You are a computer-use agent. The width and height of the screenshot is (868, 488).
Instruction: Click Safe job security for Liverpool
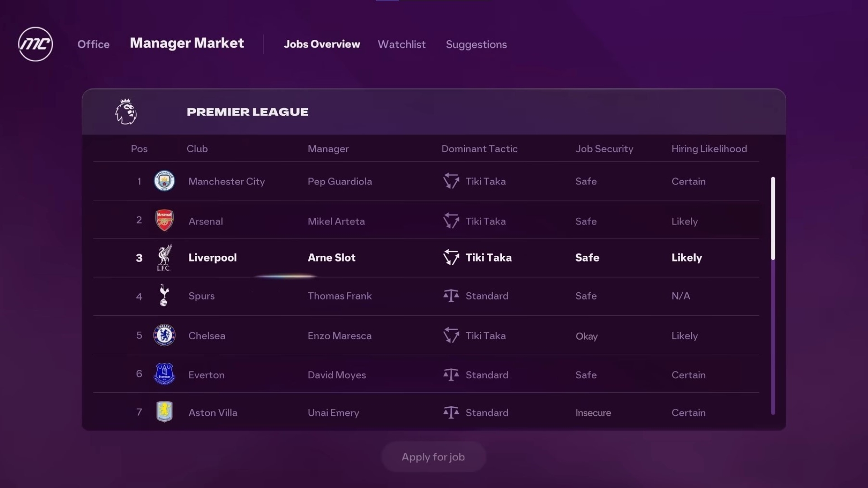click(x=587, y=258)
